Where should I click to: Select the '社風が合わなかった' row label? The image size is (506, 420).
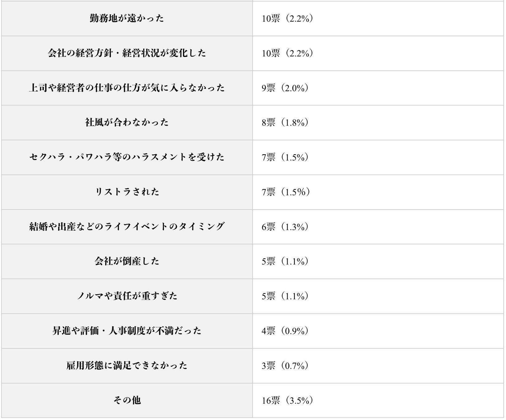point(127,123)
